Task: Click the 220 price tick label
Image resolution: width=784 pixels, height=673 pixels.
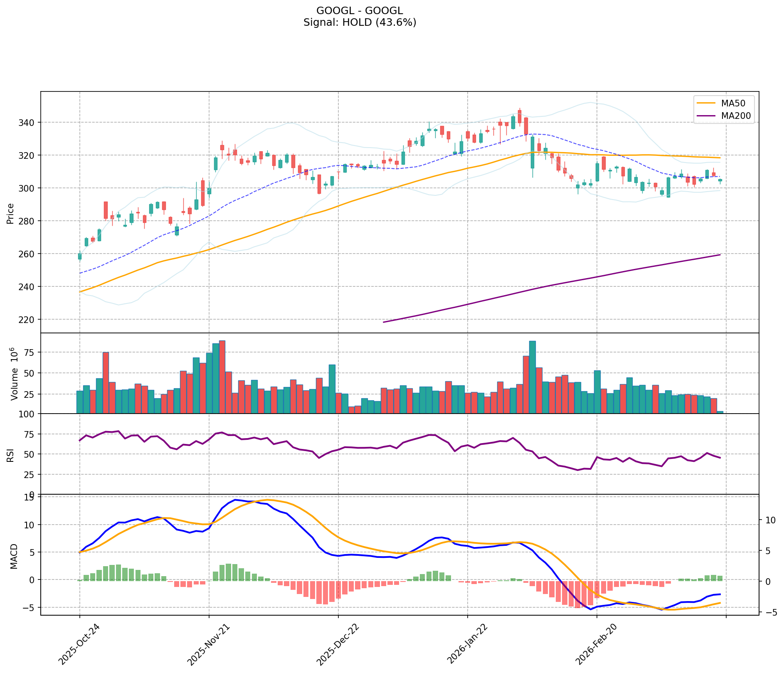Action: (x=30, y=320)
